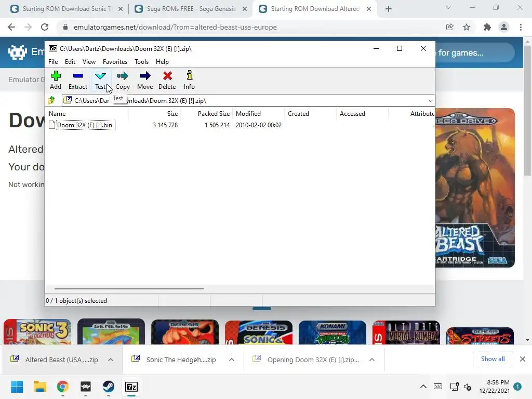Click the website search for games field
The image size is (532, 399).
coord(474,52)
